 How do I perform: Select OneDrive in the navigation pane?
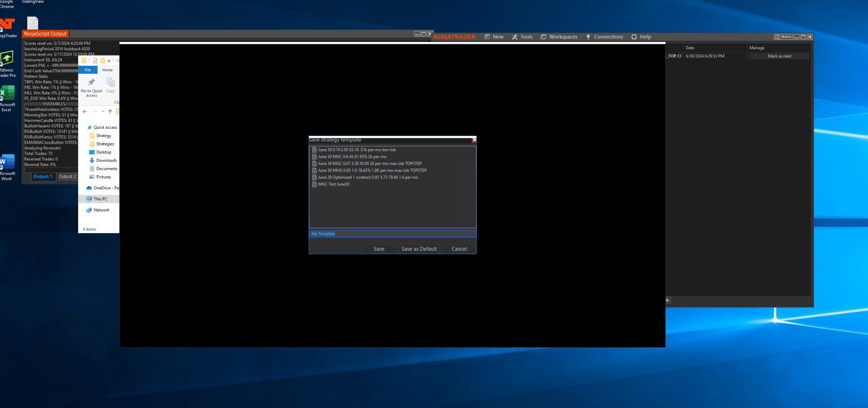coord(103,188)
